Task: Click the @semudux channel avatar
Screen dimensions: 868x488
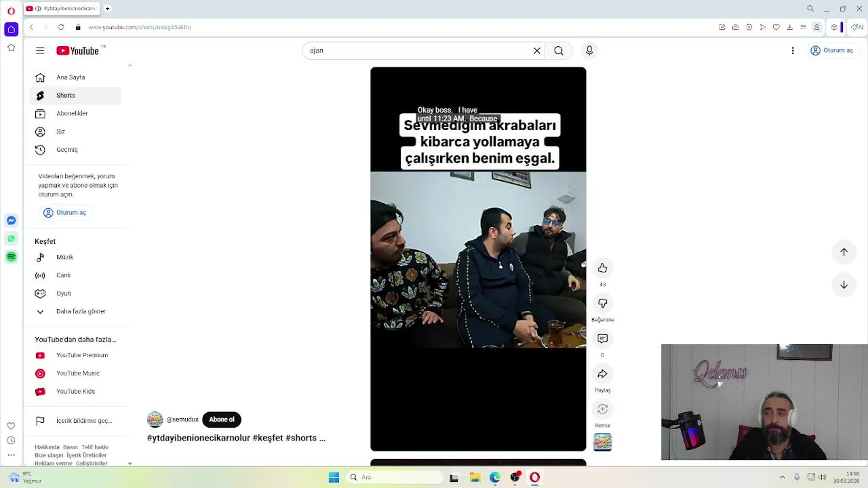Action: tap(155, 420)
